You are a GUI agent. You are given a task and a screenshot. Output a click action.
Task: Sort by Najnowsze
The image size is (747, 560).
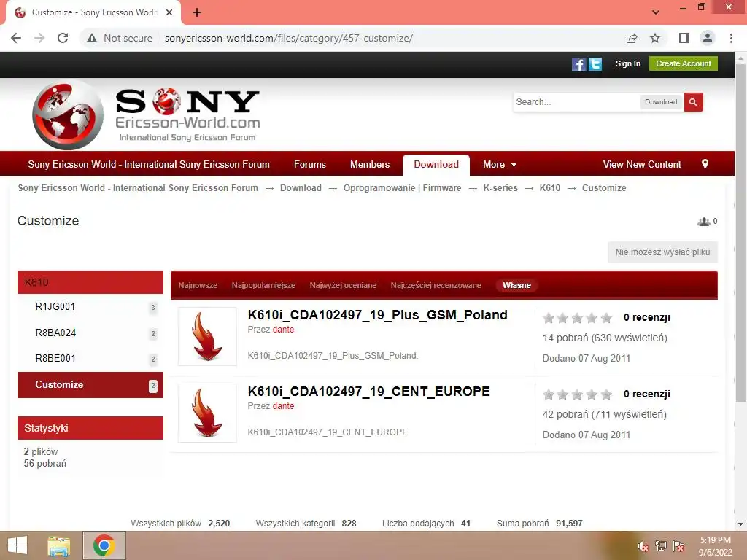pos(198,285)
